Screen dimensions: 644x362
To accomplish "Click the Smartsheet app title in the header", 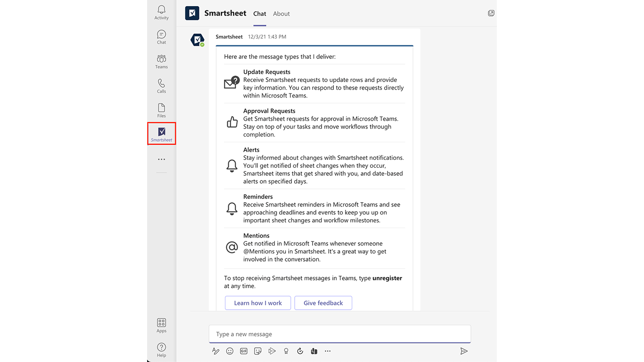I will (x=225, y=13).
